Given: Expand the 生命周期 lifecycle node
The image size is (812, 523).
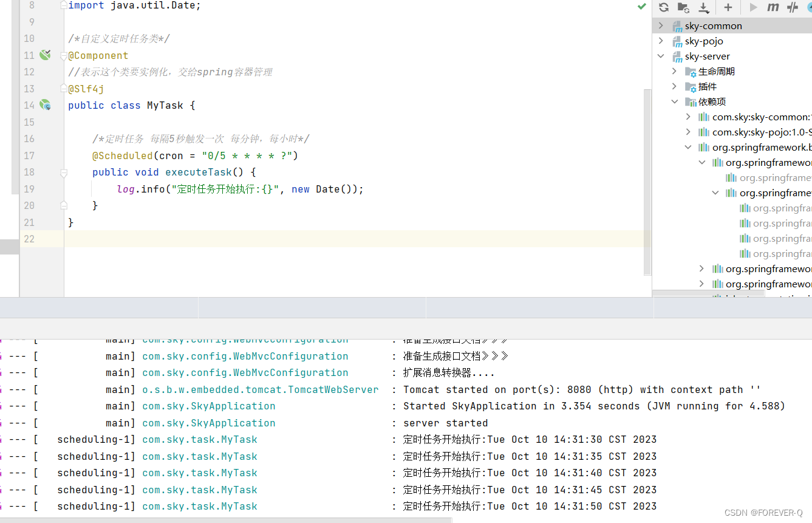Looking at the screenshot, I should coord(675,72).
